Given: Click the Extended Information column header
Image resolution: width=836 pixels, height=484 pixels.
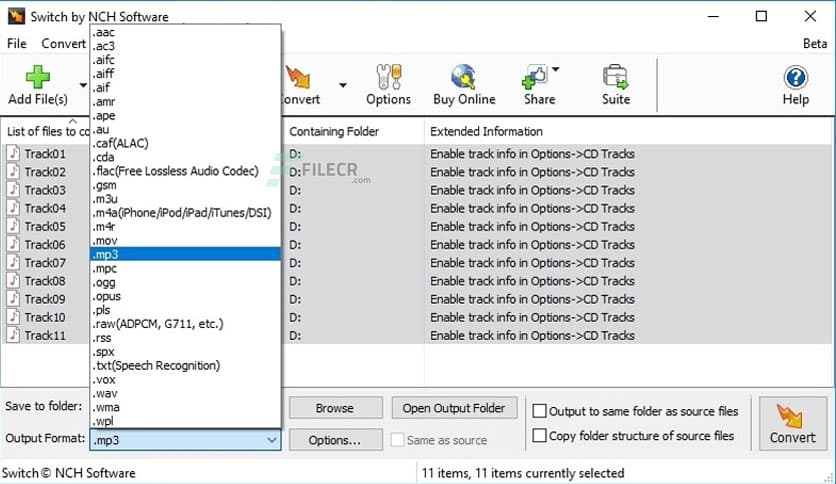Looking at the screenshot, I should [486, 131].
